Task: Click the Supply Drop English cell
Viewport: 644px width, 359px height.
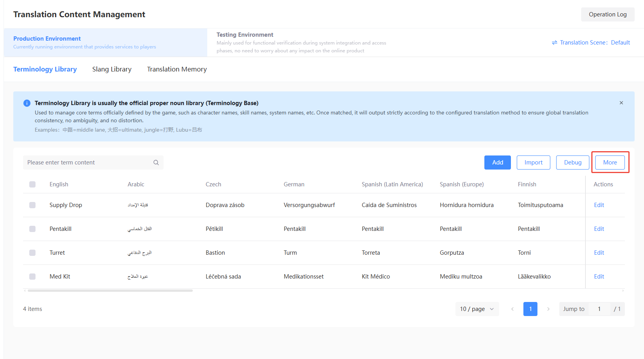Action: point(66,205)
